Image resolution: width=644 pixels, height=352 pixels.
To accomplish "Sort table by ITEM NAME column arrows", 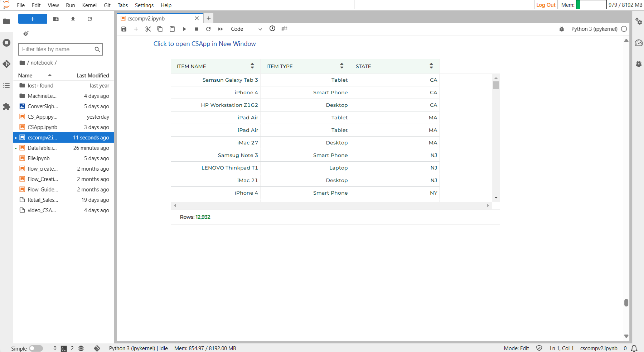I will (x=252, y=66).
